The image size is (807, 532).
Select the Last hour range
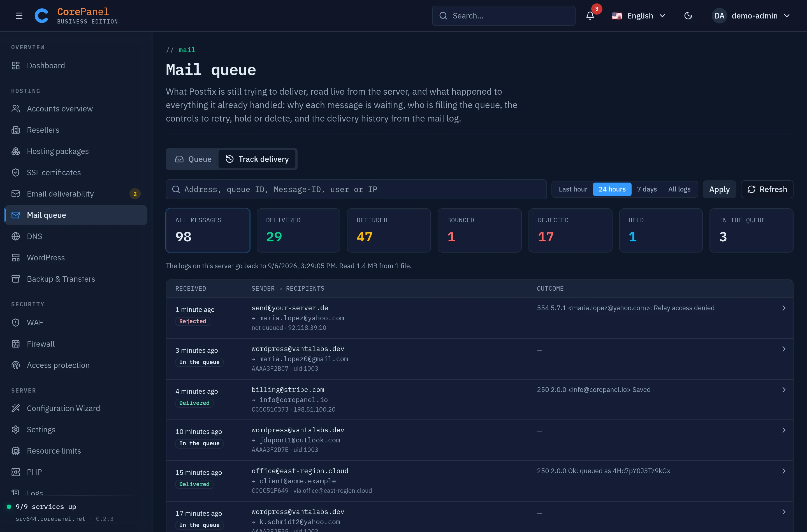(x=573, y=189)
